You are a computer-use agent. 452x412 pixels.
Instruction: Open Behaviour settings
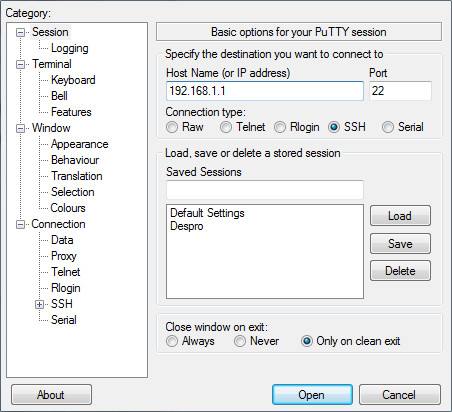coord(75,160)
